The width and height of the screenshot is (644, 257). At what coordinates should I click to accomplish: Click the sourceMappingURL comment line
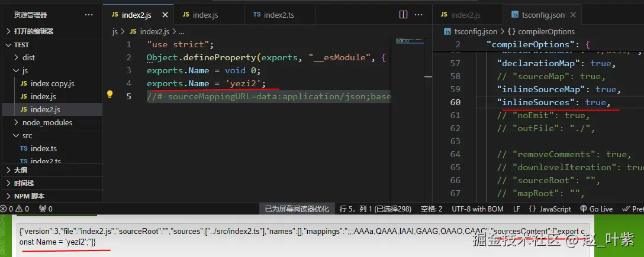(269, 97)
